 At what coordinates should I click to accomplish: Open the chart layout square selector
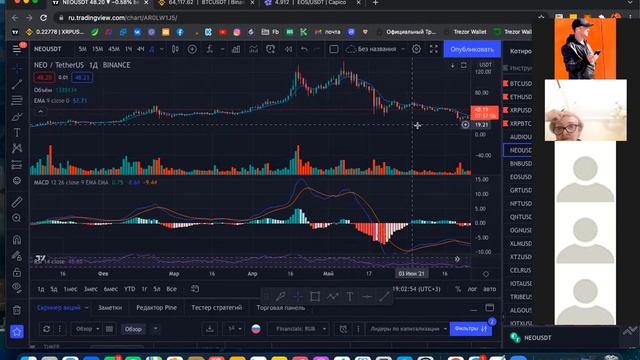point(333,49)
